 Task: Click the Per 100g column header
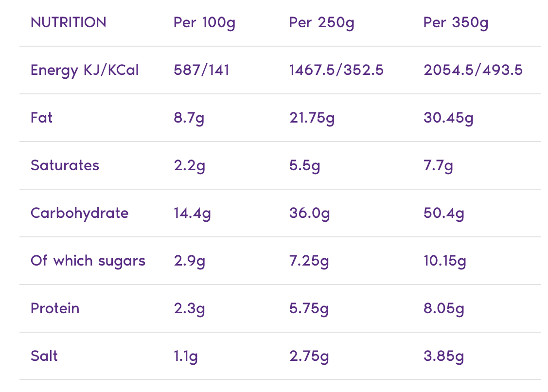[x=204, y=23]
